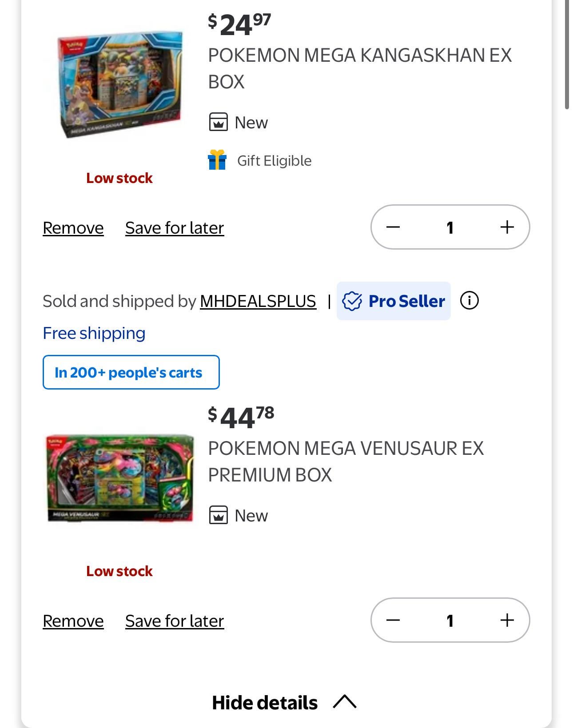Image resolution: width=573 pixels, height=728 pixels.
Task: Open Pro Seller info icon
Action: tap(469, 301)
